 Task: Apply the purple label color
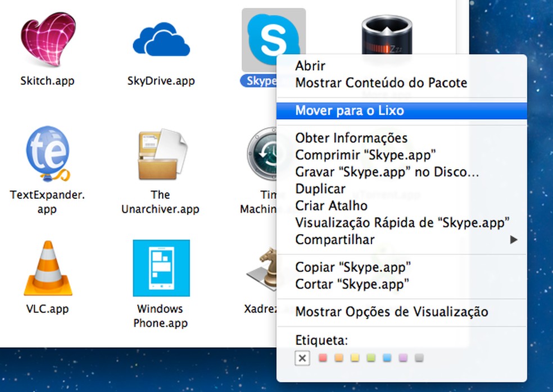pos(403,358)
